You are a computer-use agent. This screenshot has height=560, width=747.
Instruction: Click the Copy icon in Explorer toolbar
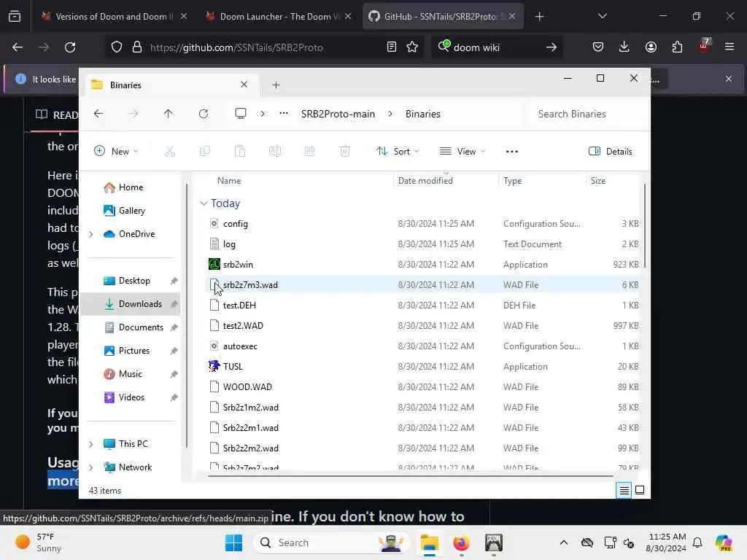[205, 152]
